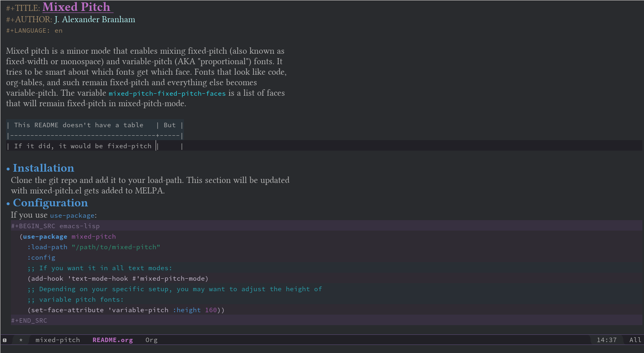Click the table cell "If it did, it would be fixed-pitch"

[x=83, y=146]
